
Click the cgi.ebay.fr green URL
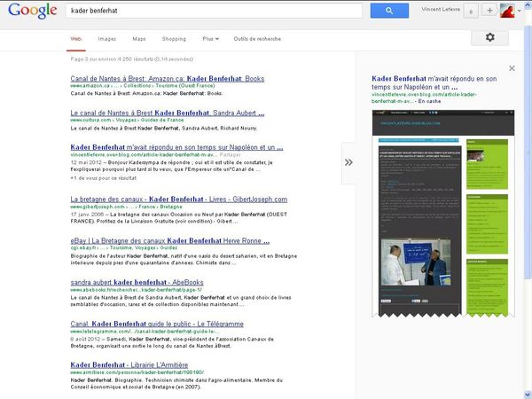point(124,247)
